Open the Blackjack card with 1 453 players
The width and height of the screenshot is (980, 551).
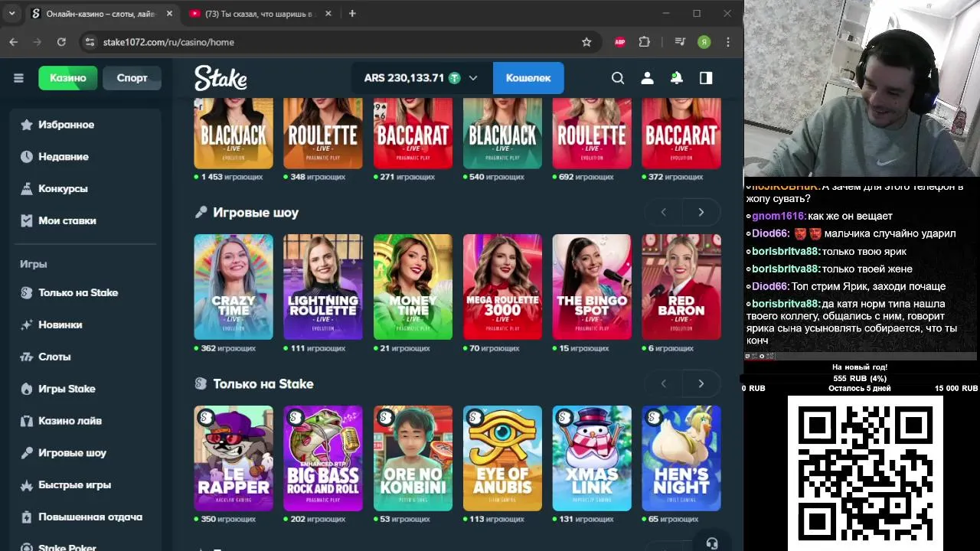[x=234, y=134]
